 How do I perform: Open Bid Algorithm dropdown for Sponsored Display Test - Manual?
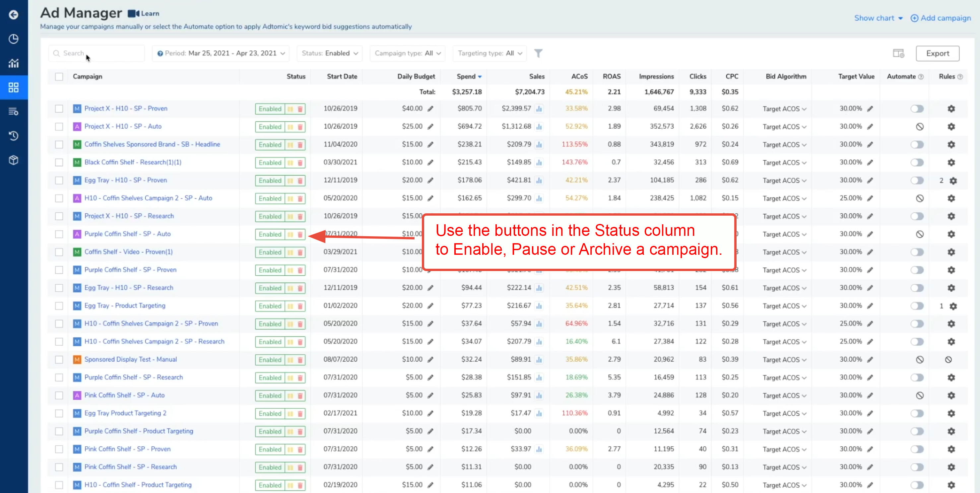click(x=784, y=360)
